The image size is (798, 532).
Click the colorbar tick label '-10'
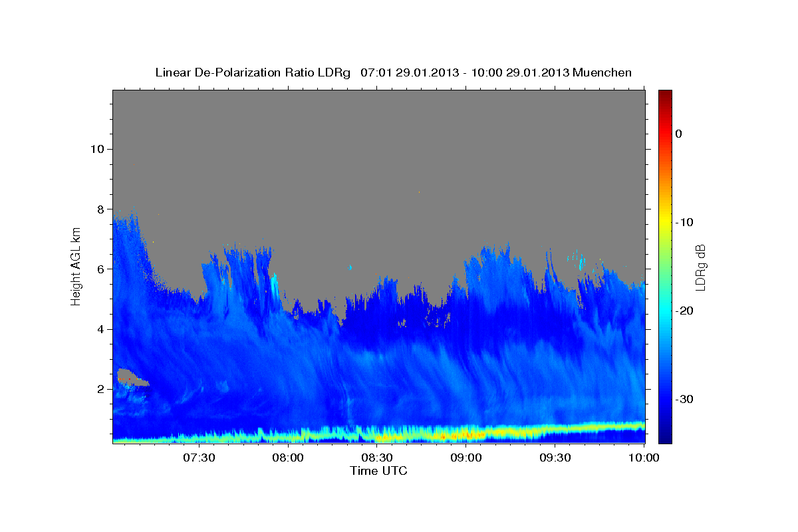coord(685,222)
